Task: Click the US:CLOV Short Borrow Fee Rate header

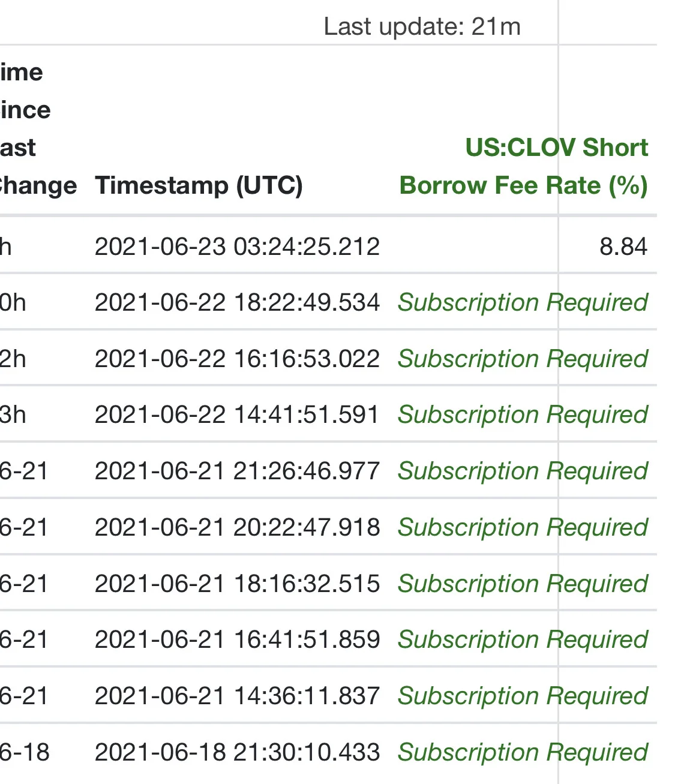Action: (x=524, y=166)
